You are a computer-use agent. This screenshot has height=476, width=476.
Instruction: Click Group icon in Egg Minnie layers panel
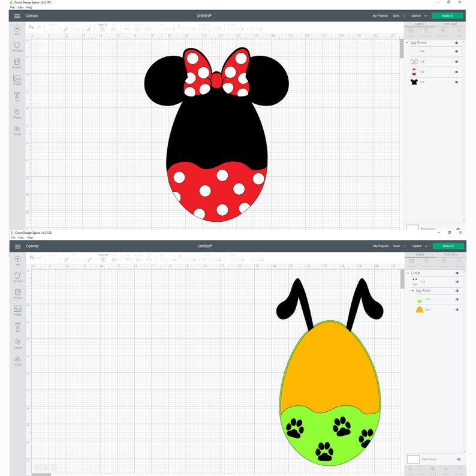tap(411, 32)
